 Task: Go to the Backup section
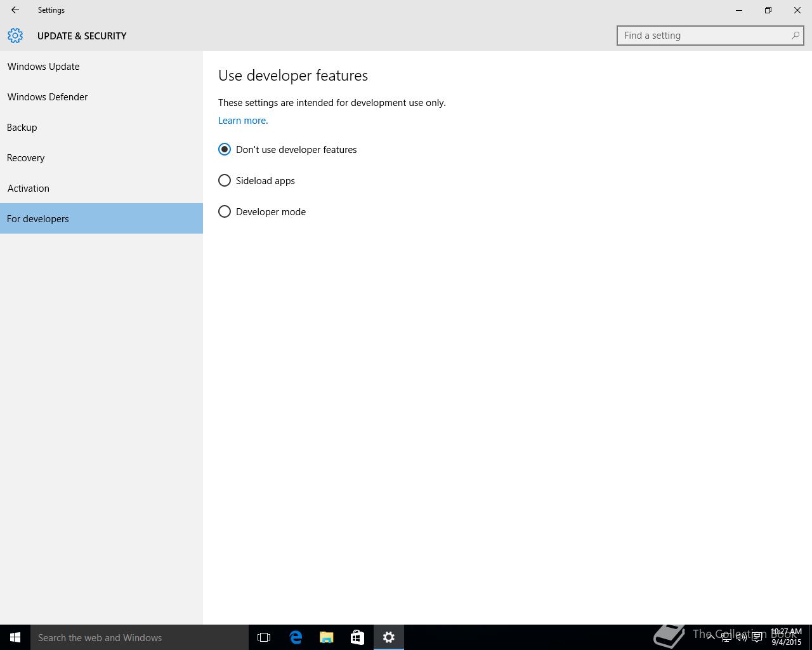[101, 128]
